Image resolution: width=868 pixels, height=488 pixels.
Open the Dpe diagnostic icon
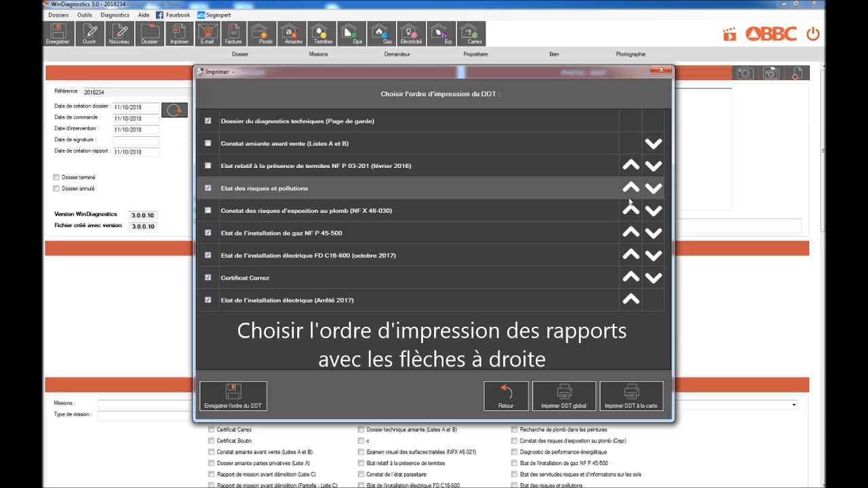[x=352, y=33]
